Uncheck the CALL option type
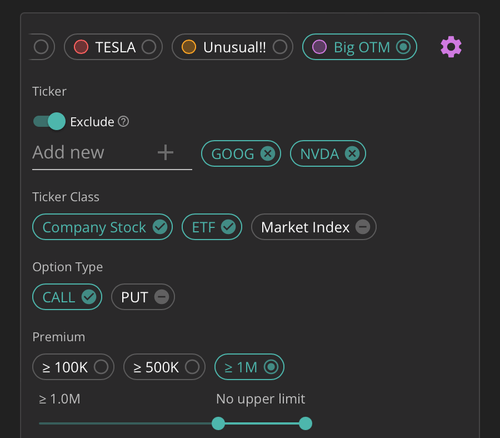The height and width of the screenshot is (438, 500). pyautogui.click(x=67, y=297)
